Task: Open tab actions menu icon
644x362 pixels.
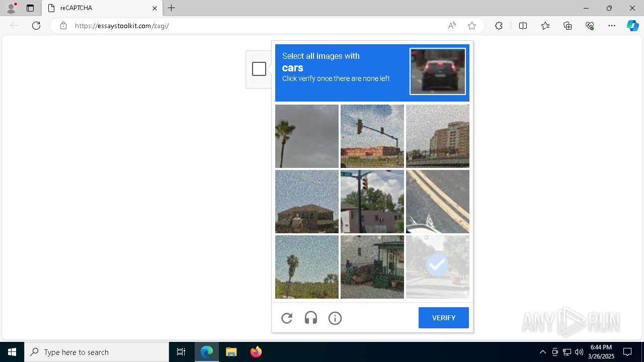Action: [30, 8]
